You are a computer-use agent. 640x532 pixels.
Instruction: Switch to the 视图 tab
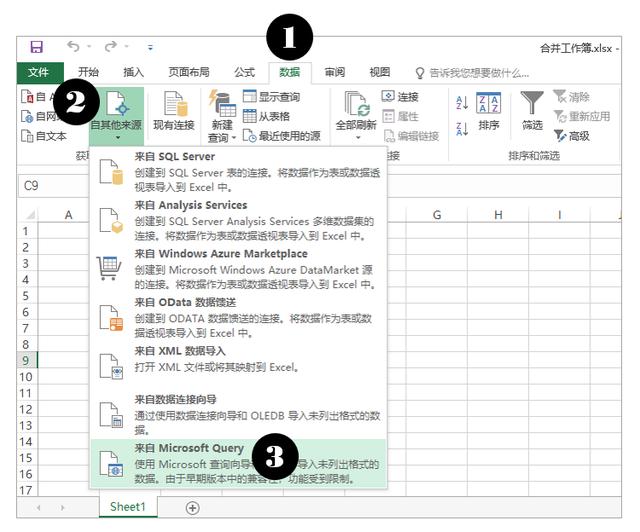[380, 72]
